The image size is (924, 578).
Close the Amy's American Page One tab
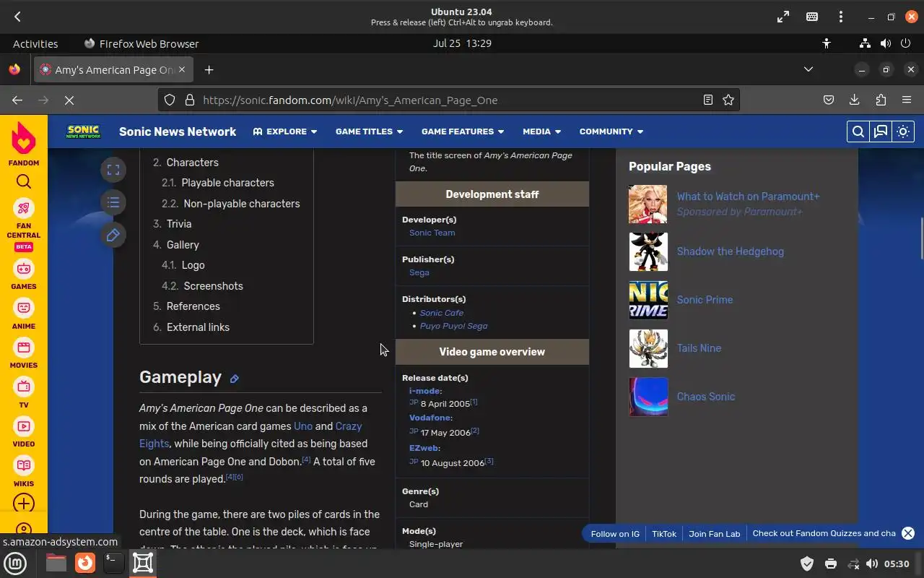tap(182, 69)
